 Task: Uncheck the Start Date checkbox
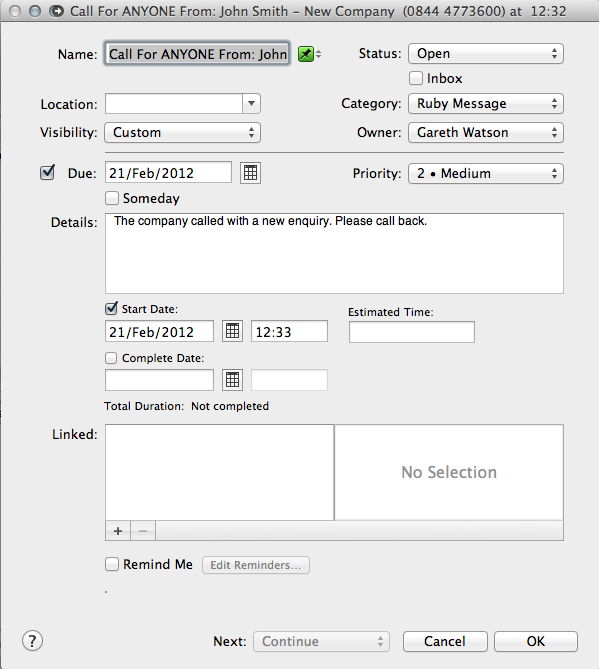(111, 308)
